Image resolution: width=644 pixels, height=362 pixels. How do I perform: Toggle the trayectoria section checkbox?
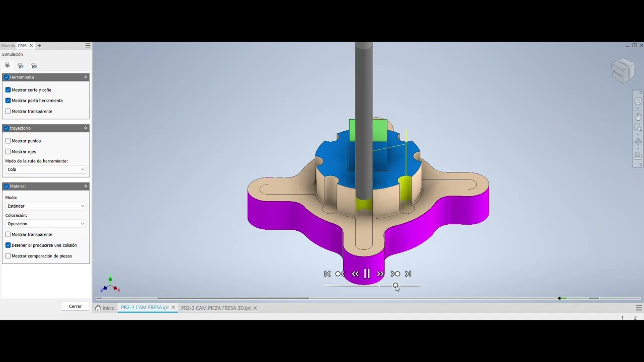(x=7, y=128)
